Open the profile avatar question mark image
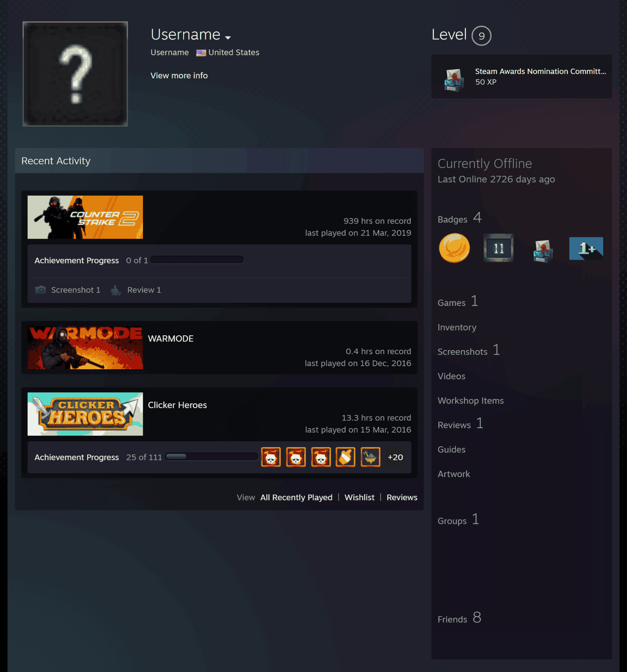The image size is (627, 672). pos(75,74)
